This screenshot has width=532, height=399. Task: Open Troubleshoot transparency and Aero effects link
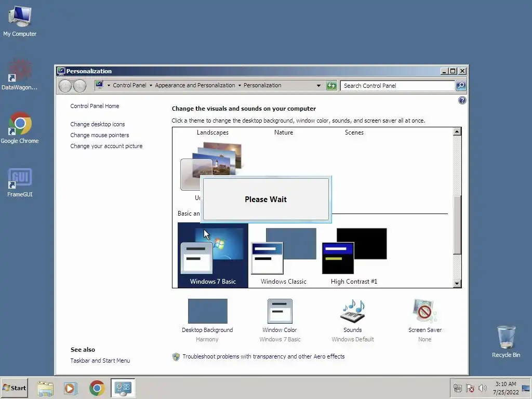pos(263,356)
